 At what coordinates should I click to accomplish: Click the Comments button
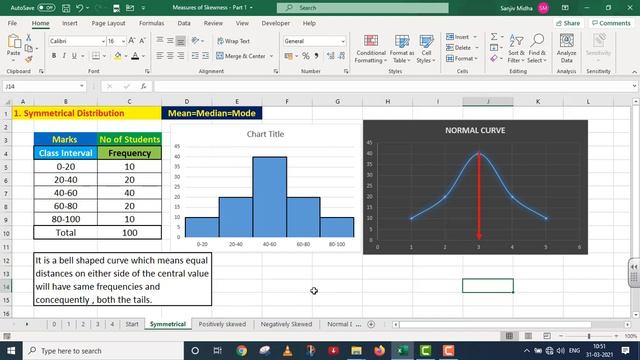point(611,23)
